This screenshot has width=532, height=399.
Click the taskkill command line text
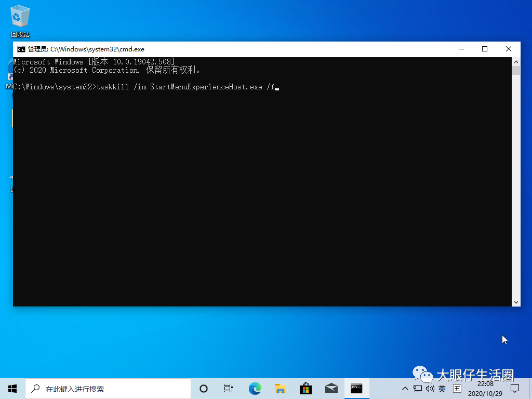coord(185,87)
